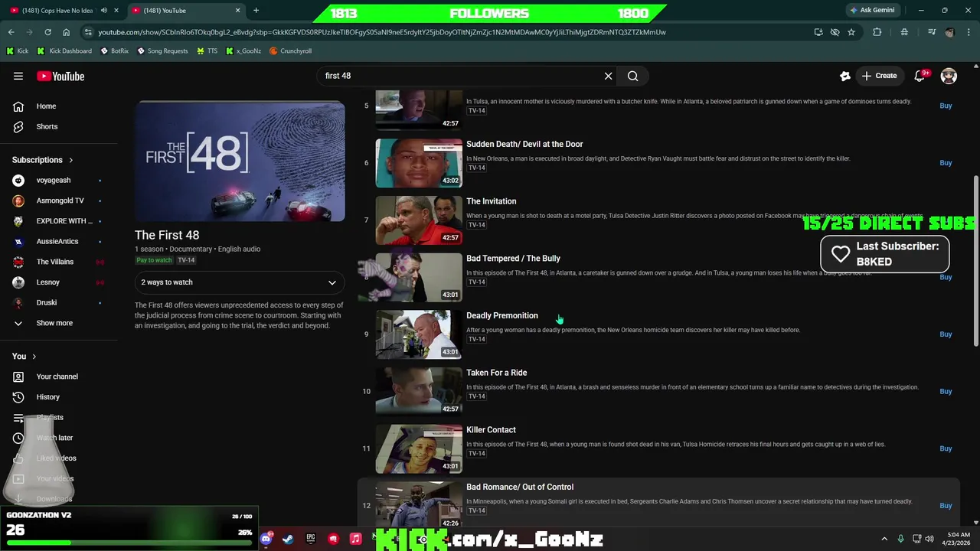Open the Deadly Premonition thumbnail
The image size is (980, 551).
pos(419,334)
